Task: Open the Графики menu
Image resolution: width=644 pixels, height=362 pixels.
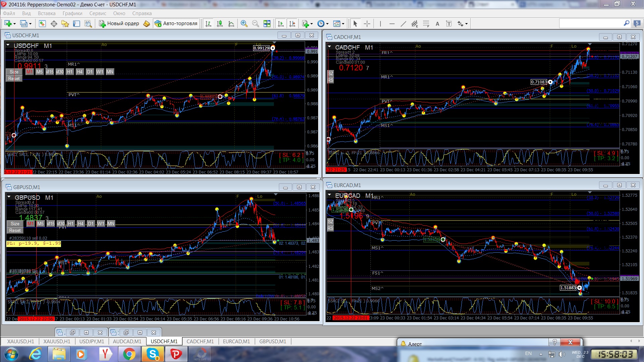Action: 72,13
